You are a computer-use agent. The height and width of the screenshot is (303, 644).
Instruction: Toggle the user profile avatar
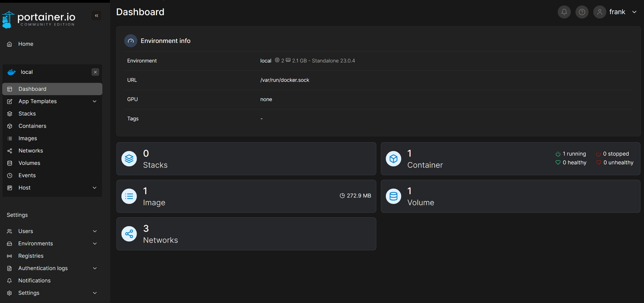[599, 12]
